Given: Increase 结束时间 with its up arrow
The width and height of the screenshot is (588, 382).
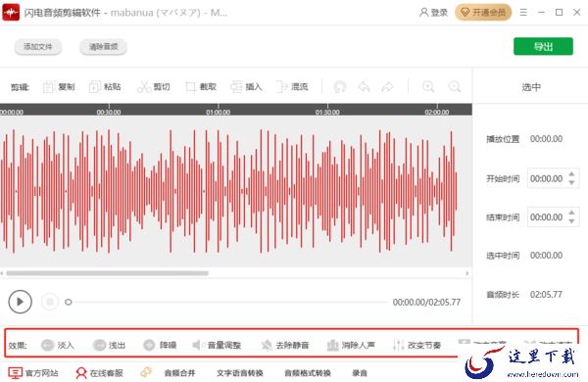Looking at the screenshot, I should [x=571, y=213].
